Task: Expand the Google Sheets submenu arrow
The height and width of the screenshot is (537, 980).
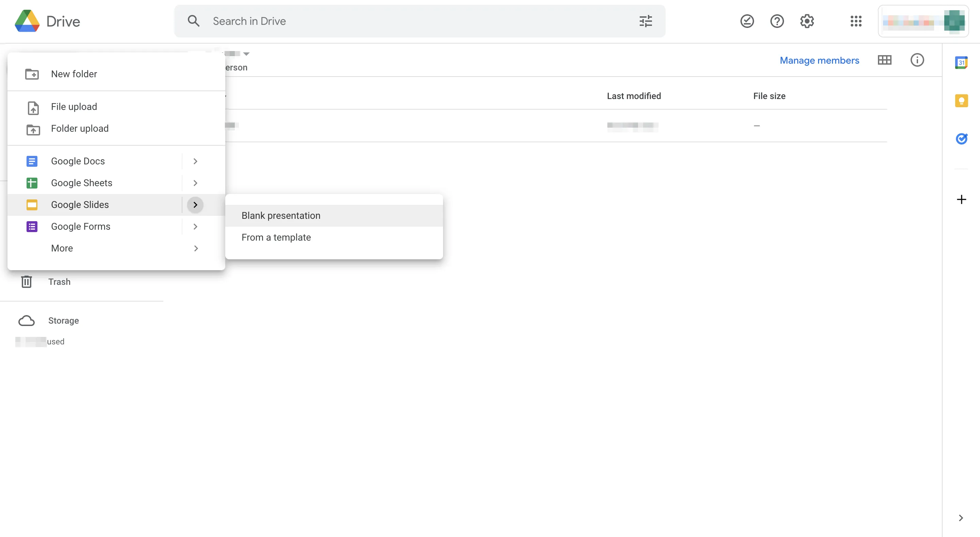Action: click(195, 183)
